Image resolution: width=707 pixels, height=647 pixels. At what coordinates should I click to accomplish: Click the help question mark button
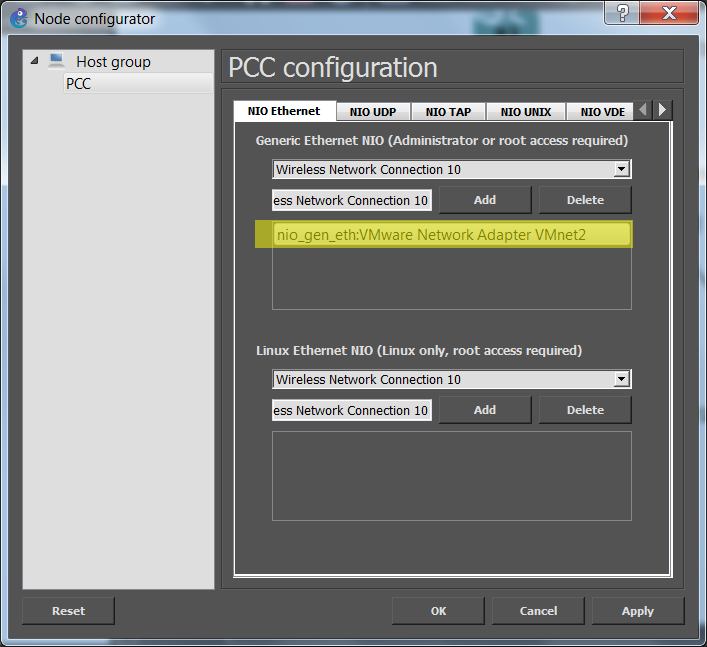point(623,14)
